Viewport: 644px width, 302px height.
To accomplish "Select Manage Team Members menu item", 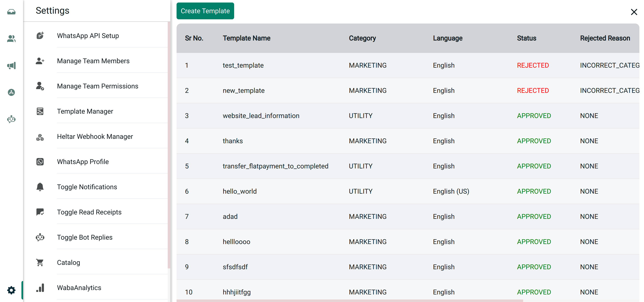I will (93, 61).
